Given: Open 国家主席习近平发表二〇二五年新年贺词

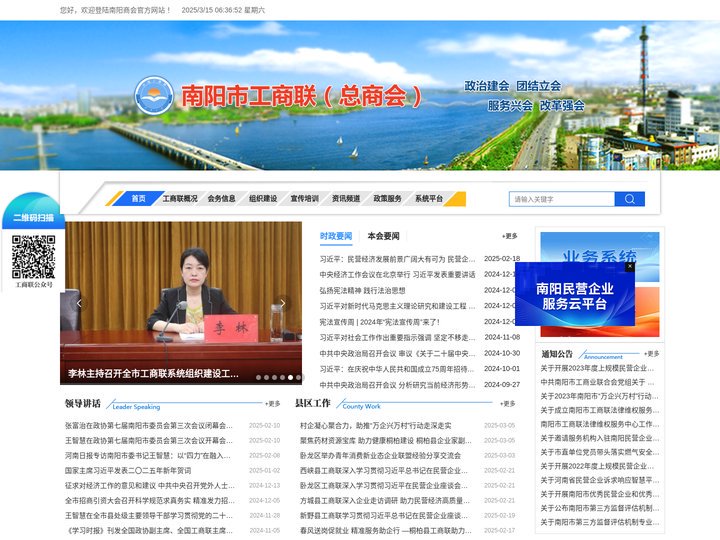Looking at the screenshot, I should [x=128, y=471].
